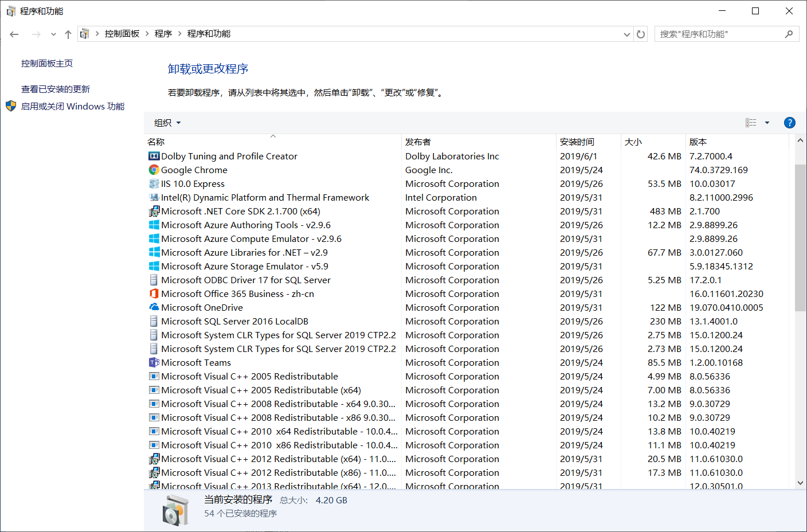Open 启用或关闭 Windows 功能 link
The image size is (807, 532).
pyautogui.click(x=73, y=106)
